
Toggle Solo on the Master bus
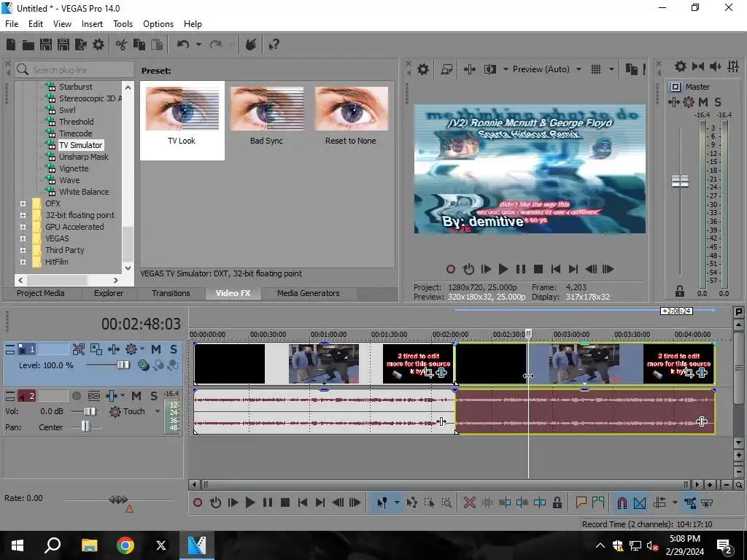tap(718, 102)
